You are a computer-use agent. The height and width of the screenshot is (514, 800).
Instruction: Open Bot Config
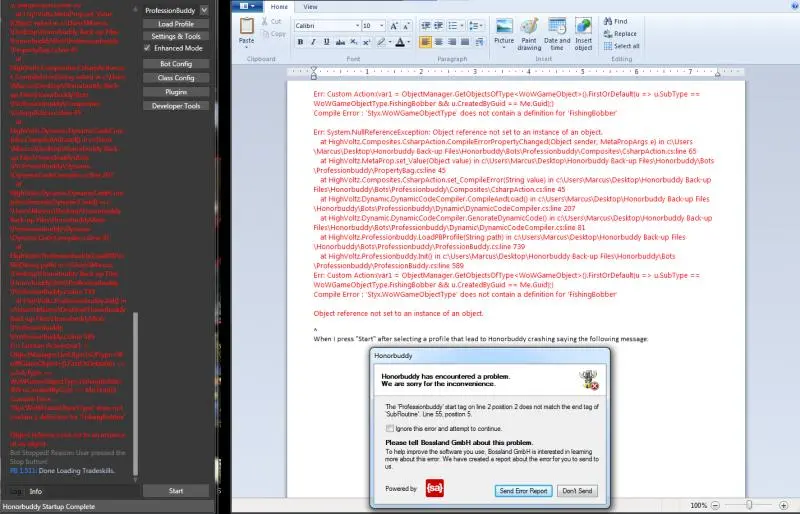point(176,64)
